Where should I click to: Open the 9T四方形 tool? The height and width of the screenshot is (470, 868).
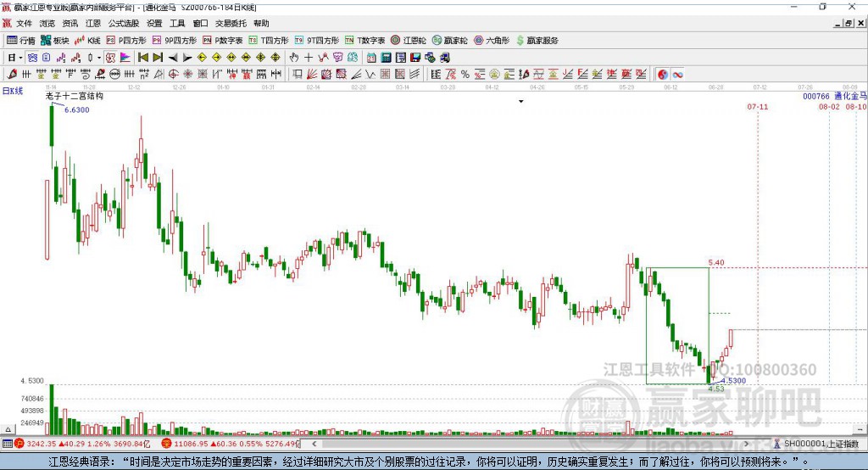tap(317, 41)
